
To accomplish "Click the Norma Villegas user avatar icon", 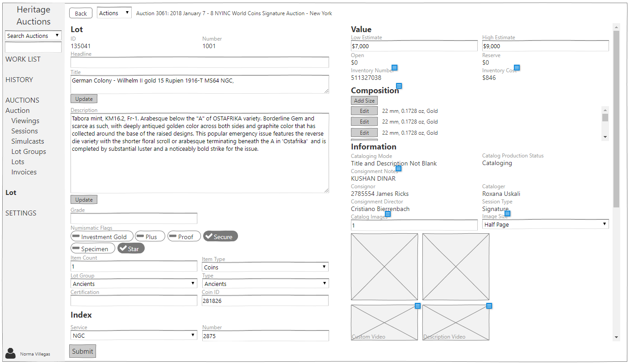I will 10,353.
